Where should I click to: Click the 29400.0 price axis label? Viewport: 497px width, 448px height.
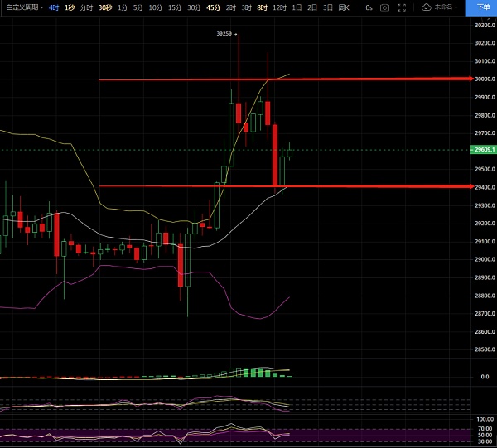tap(485, 187)
